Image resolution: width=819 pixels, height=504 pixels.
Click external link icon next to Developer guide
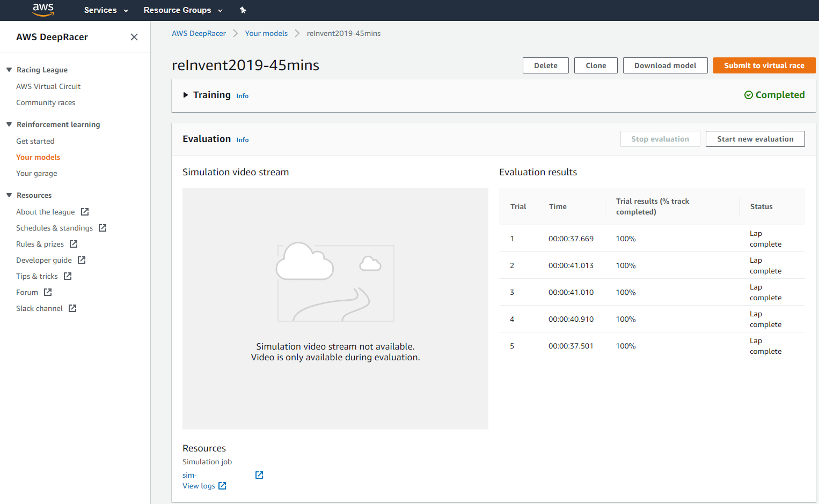[82, 260]
